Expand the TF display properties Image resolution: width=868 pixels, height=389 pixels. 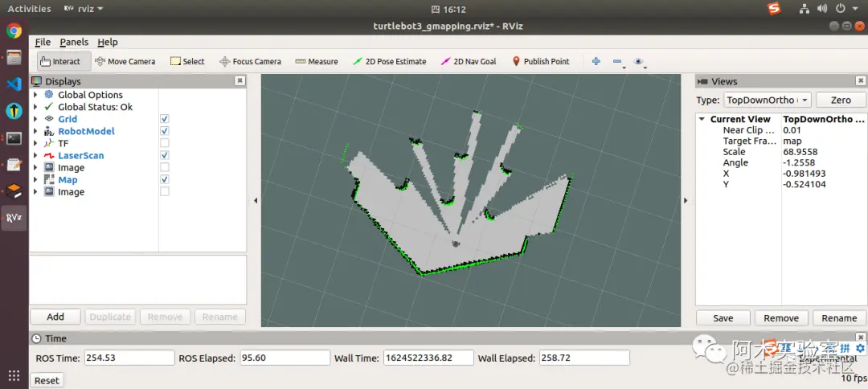[x=35, y=143]
